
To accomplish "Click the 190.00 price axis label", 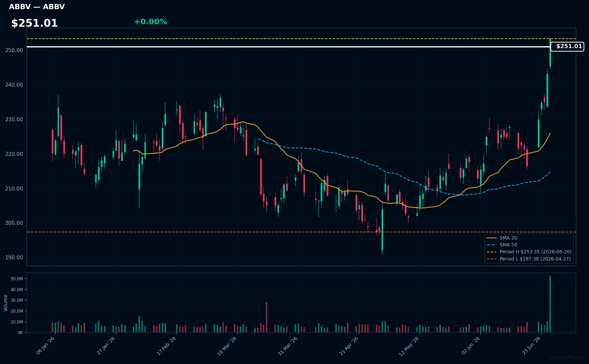I will (x=14, y=258).
